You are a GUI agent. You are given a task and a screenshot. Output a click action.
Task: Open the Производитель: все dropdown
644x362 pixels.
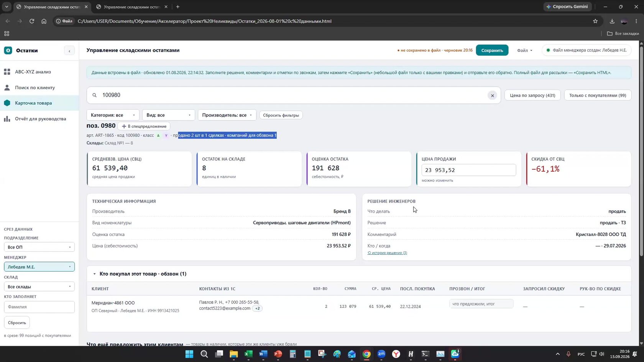click(227, 115)
